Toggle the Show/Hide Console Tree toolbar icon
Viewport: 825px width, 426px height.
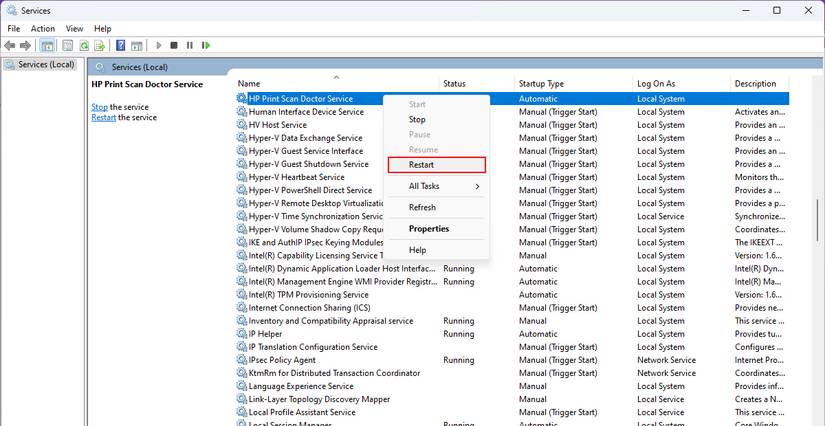coord(47,46)
